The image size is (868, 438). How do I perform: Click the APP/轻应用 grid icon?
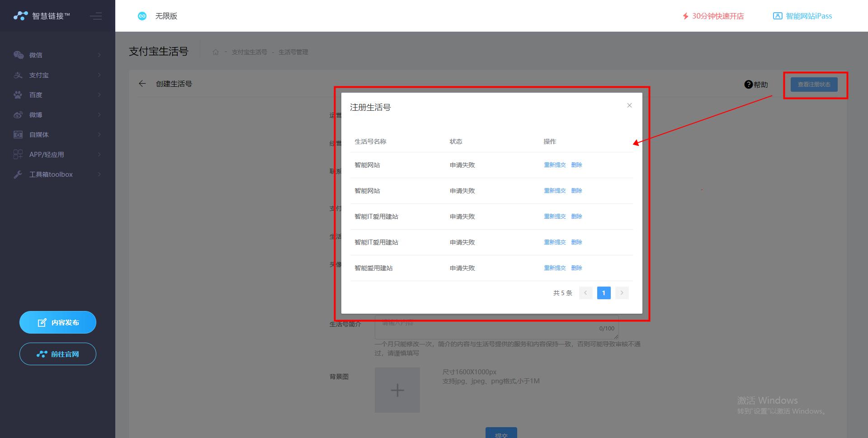coord(18,154)
